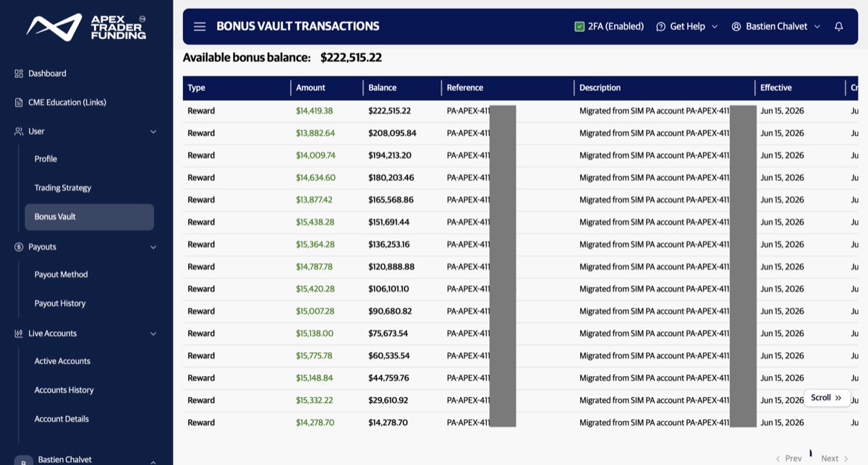This screenshot has height=465, width=868.
Task: Collapse the User section chevron
Action: tap(153, 132)
